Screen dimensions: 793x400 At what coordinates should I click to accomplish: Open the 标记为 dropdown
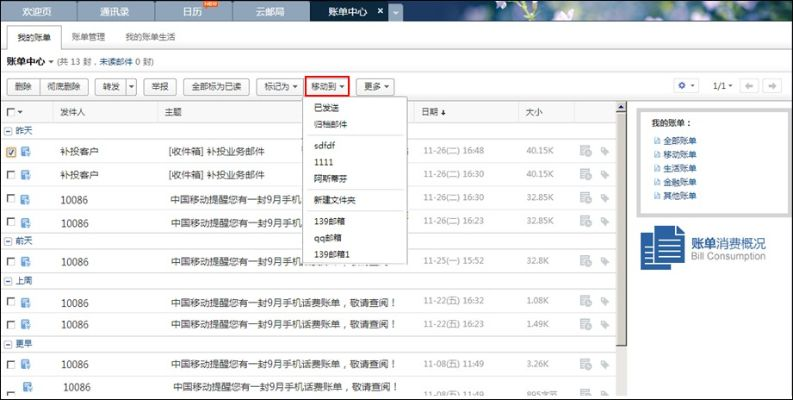[280, 86]
